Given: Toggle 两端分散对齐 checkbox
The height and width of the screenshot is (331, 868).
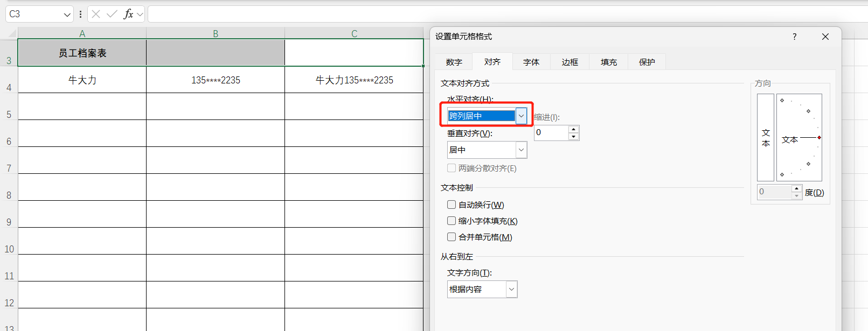Looking at the screenshot, I should pyautogui.click(x=452, y=168).
